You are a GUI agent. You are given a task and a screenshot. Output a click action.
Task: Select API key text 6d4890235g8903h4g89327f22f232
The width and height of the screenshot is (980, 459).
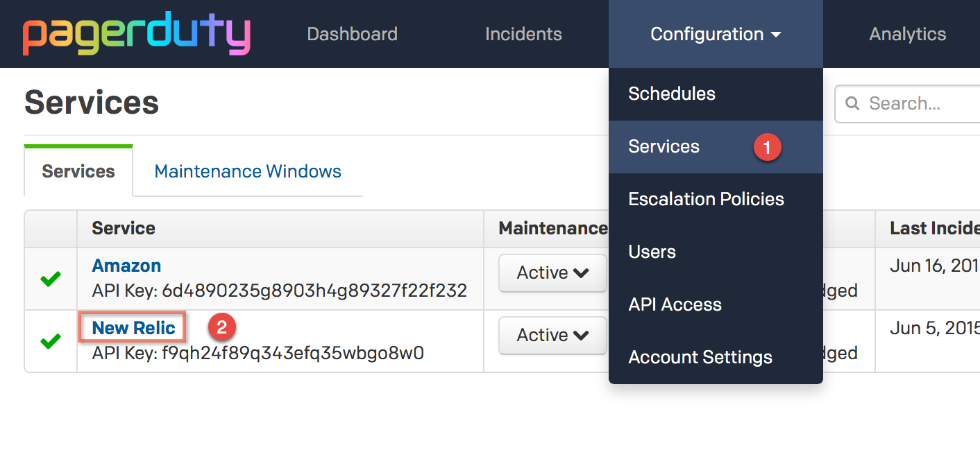(x=314, y=291)
